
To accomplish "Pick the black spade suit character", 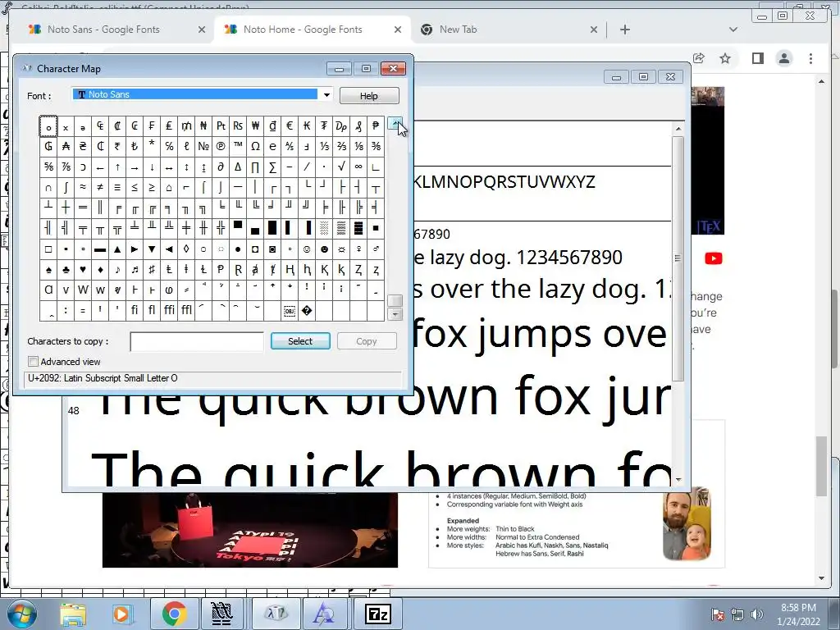I will (48, 269).
